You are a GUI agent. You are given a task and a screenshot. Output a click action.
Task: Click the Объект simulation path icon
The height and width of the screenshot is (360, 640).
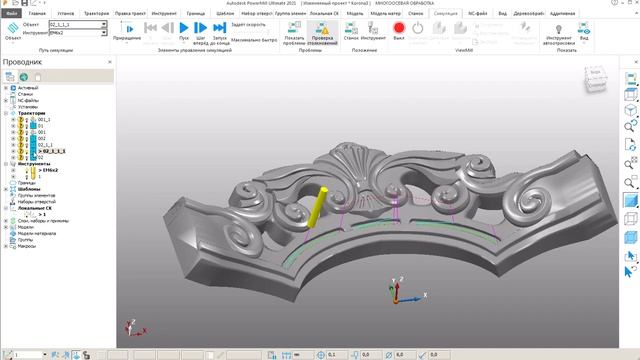pyautogui.click(x=13, y=28)
